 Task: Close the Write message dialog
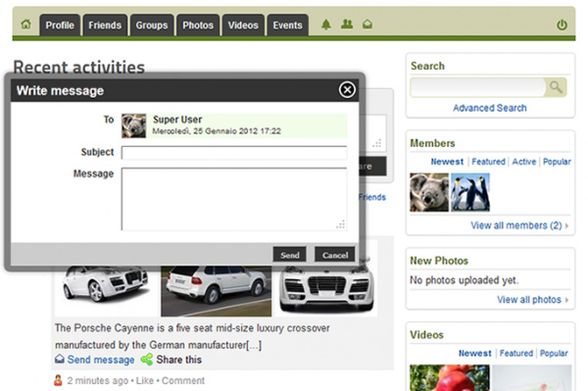click(347, 90)
